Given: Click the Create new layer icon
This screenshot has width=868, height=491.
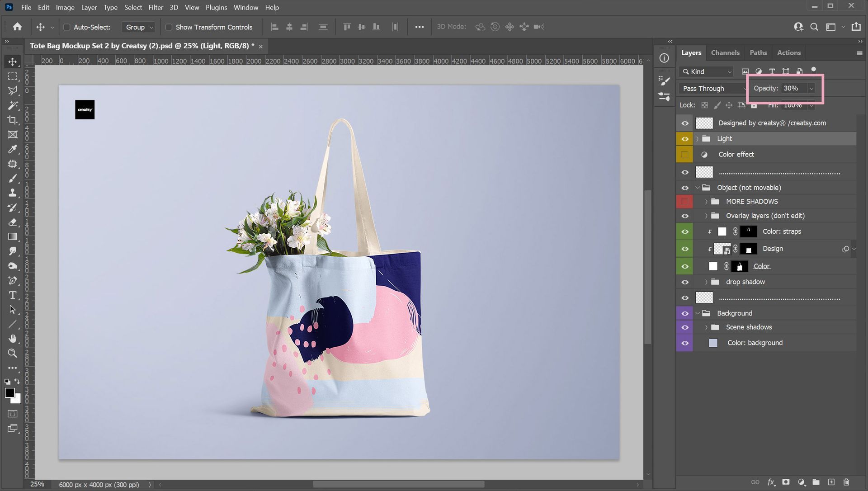Looking at the screenshot, I should click(831, 482).
